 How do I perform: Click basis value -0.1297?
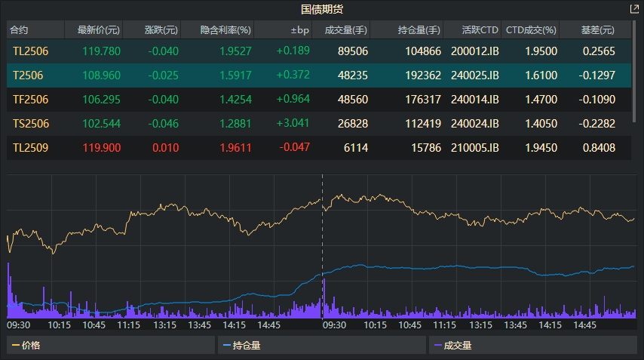click(596, 75)
